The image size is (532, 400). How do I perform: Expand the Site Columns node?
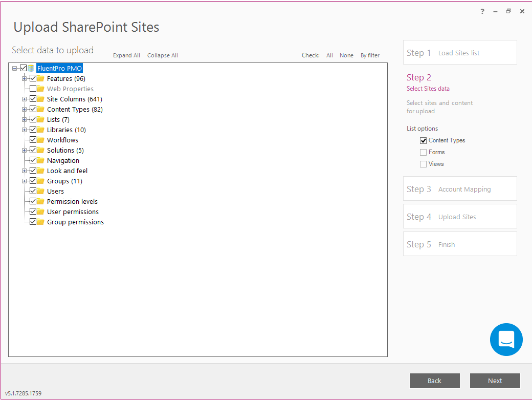point(25,99)
